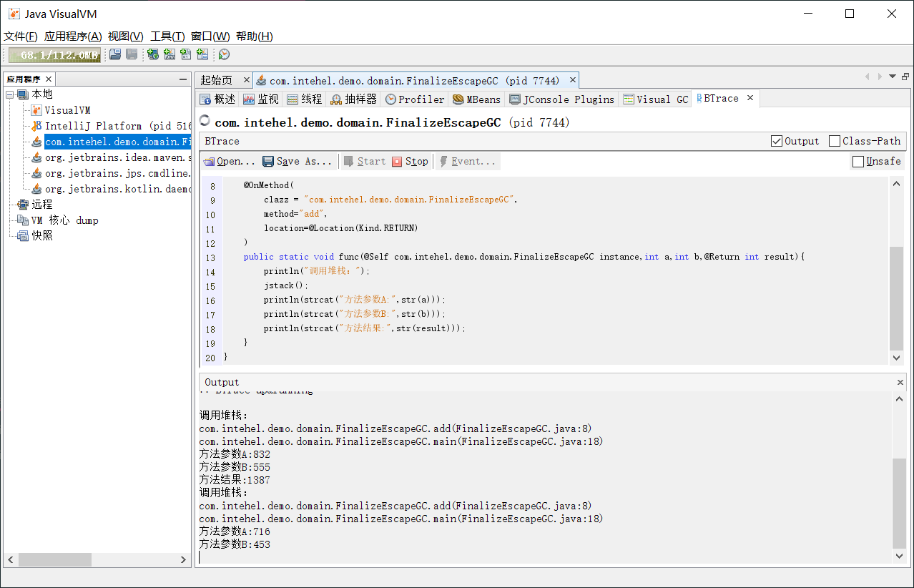Image resolution: width=914 pixels, height=588 pixels.
Task: Collapse the 本地 tree node
Action: pyautogui.click(x=9, y=94)
